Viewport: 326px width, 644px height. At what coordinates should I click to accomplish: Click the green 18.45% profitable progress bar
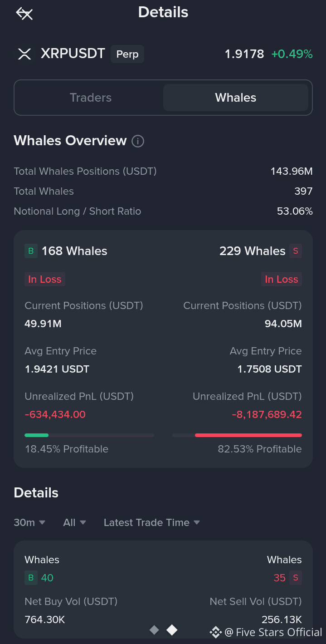pyautogui.click(x=37, y=435)
